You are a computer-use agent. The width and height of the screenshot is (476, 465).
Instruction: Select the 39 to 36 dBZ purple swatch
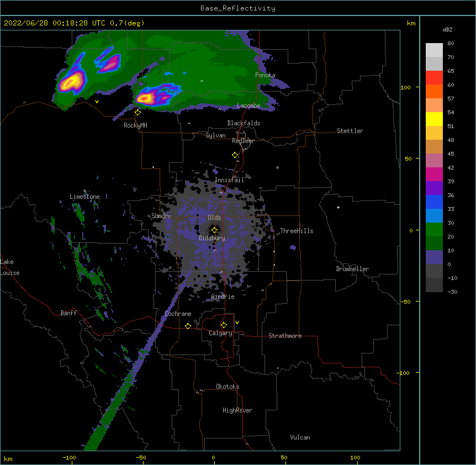(x=434, y=188)
